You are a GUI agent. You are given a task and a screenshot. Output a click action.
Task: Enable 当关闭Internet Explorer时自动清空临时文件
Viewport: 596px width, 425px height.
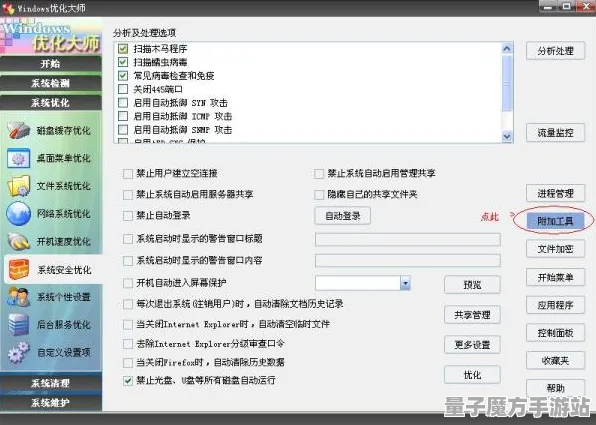(x=128, y=324)
